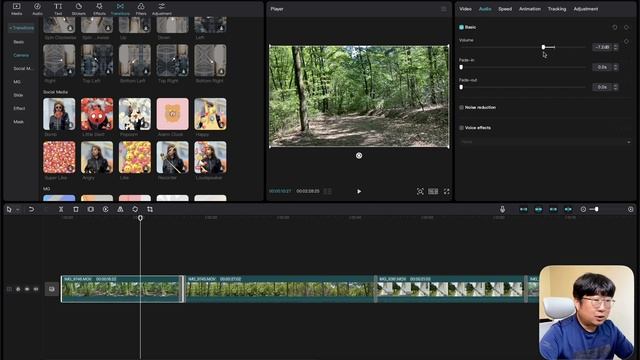640x360 pixels.
Task: Click the crop icon in timeline toolbar
Action: (150, 209)
